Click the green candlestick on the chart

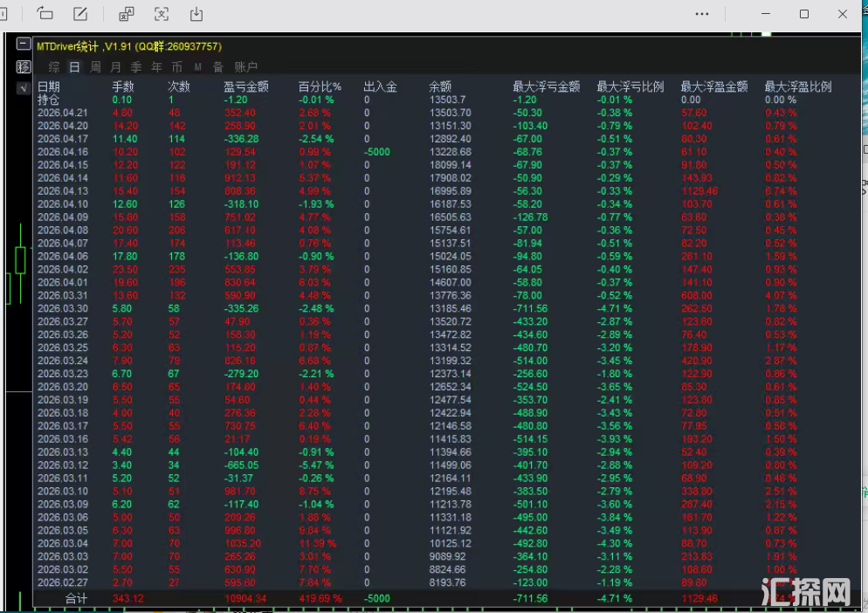[x=20, y=260]
